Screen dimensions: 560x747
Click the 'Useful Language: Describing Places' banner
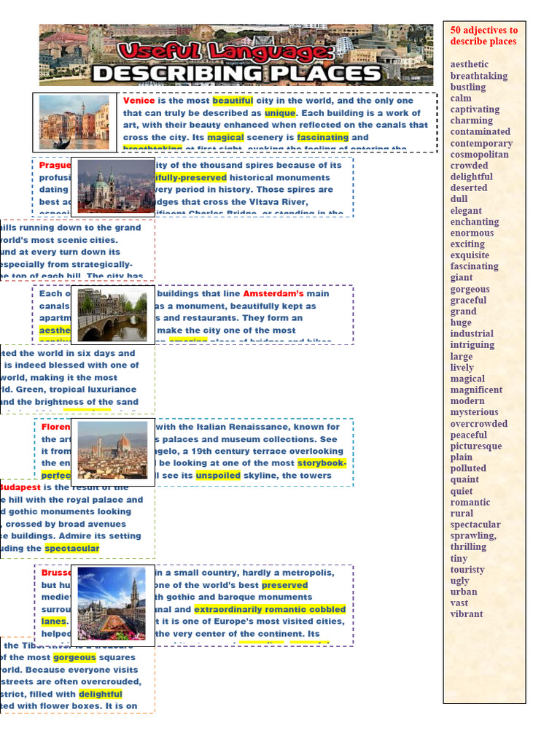[236, 55]
